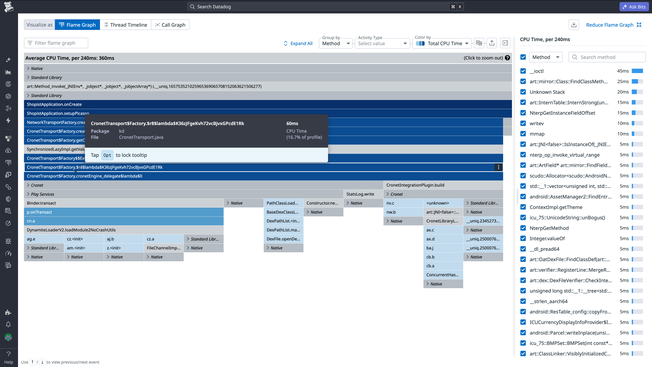This screenshot has height=367, width=652.
Task: Click the __ioctl CPU time bar
Action: point(637,71)
